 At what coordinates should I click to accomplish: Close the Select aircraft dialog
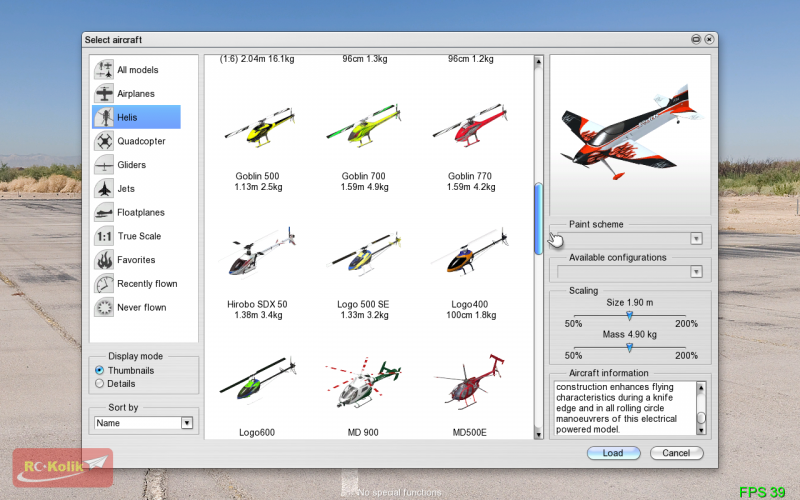pos(709,39)
